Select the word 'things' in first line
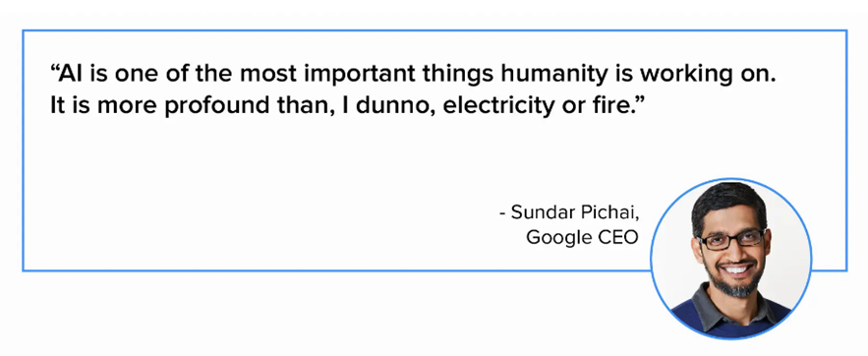The height and width of the screenshot is (356, 868). coord(462,76)
